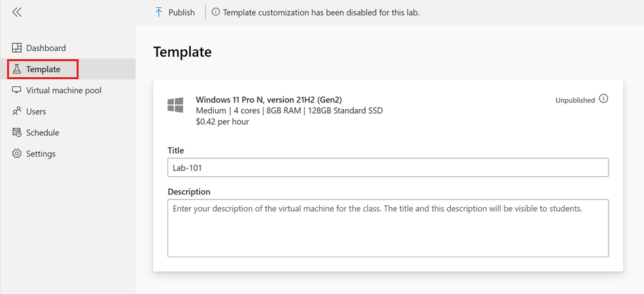
Task: Click the Template flask icon
Action: [x=17, y=69]
